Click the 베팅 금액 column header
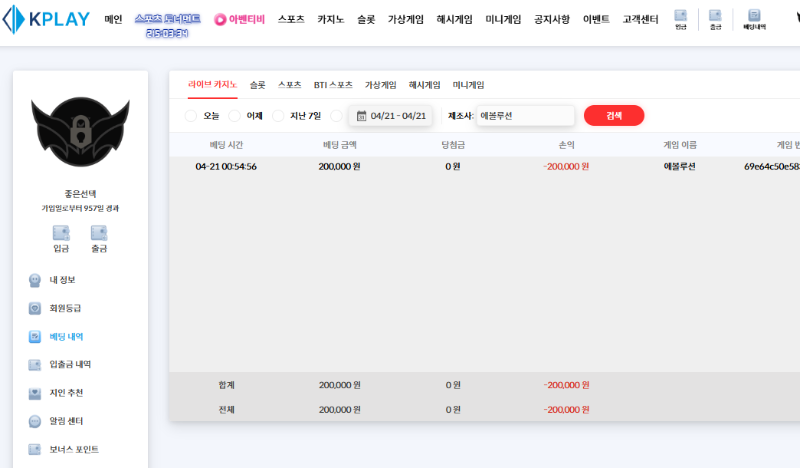 pos(339,145)
